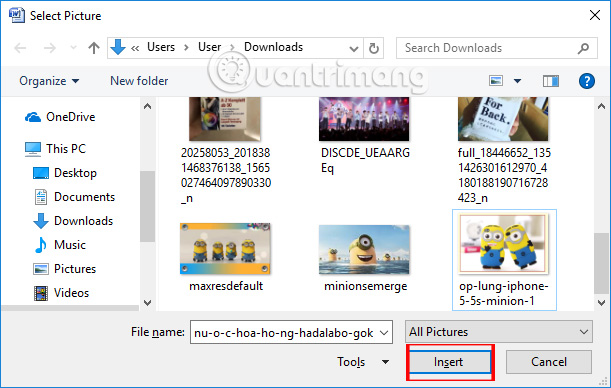611x388 pixels.
Task: Click the Desktop folder icon
Action: coord(41,173)
